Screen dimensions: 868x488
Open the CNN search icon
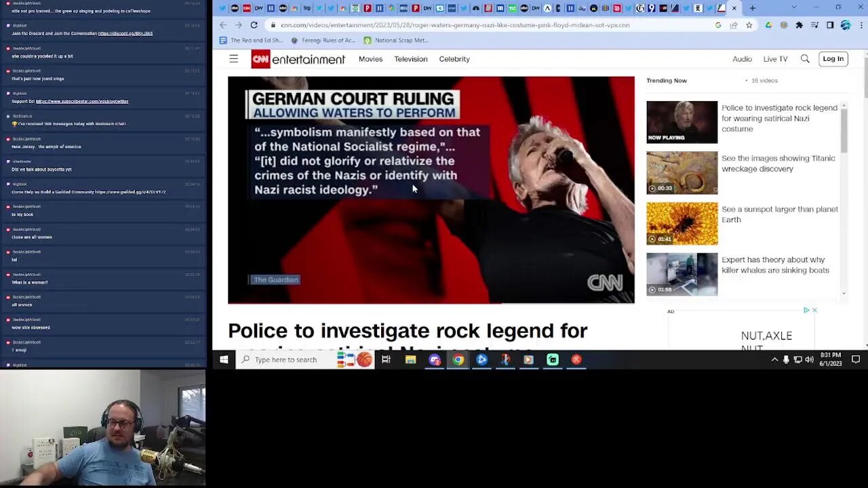pyautogui.click(x=805, y=59)
